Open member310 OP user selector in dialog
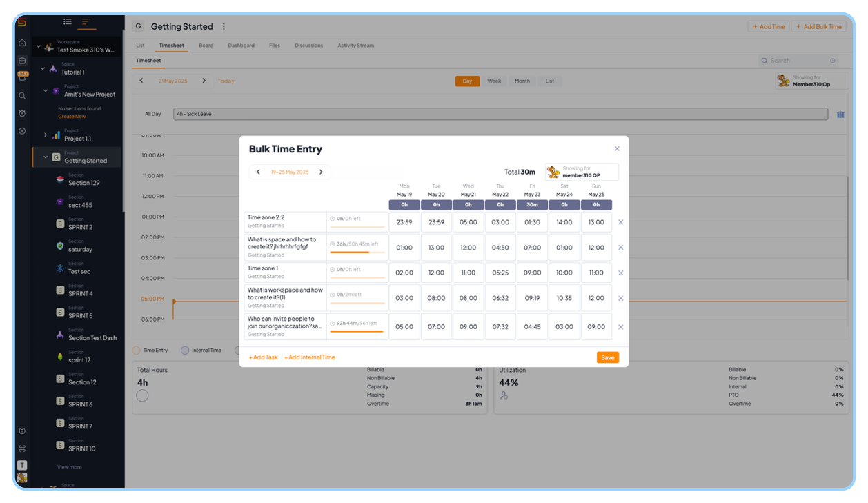This screenshot has height=503, width=868. click(x=582, y=172)
